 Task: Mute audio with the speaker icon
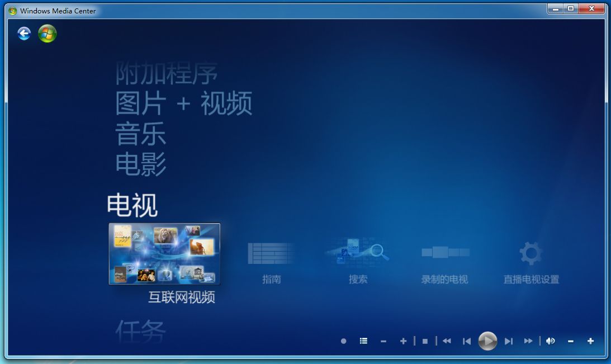coord(550,341)
